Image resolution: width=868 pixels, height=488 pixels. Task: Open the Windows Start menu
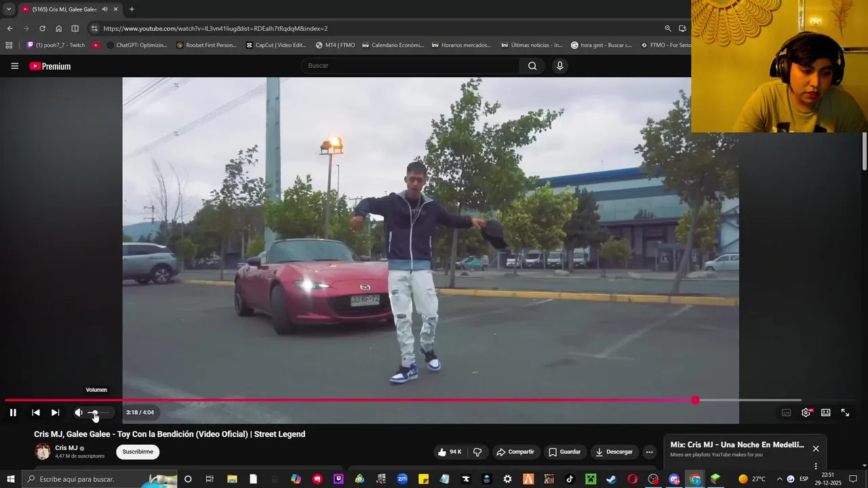pyautogui.click(x=11, y=479)
